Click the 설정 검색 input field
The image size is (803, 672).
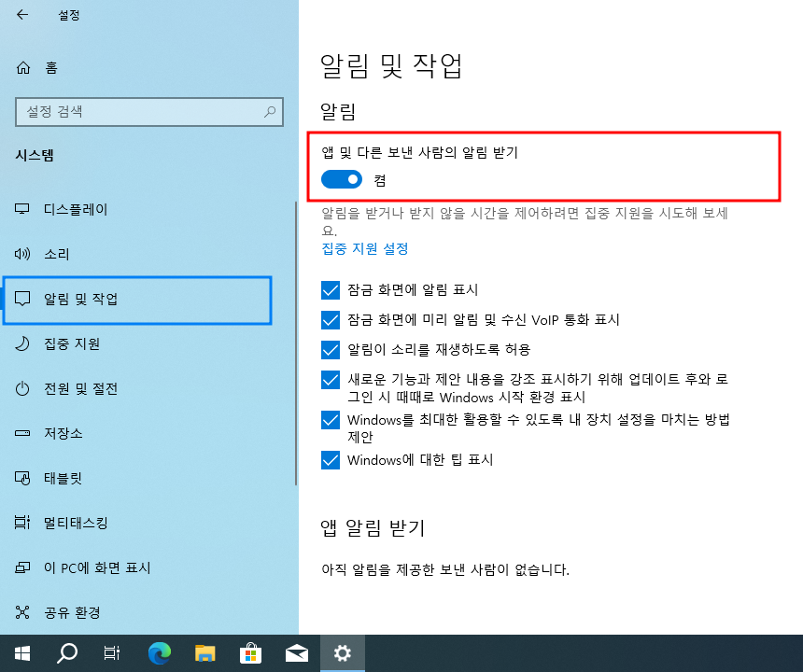pyautogui.click(x=149, y=112)
